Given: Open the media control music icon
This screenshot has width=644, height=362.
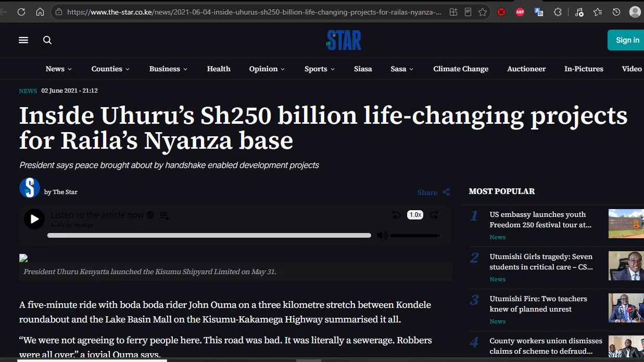Looking at the screenshot, I should 579,12.
